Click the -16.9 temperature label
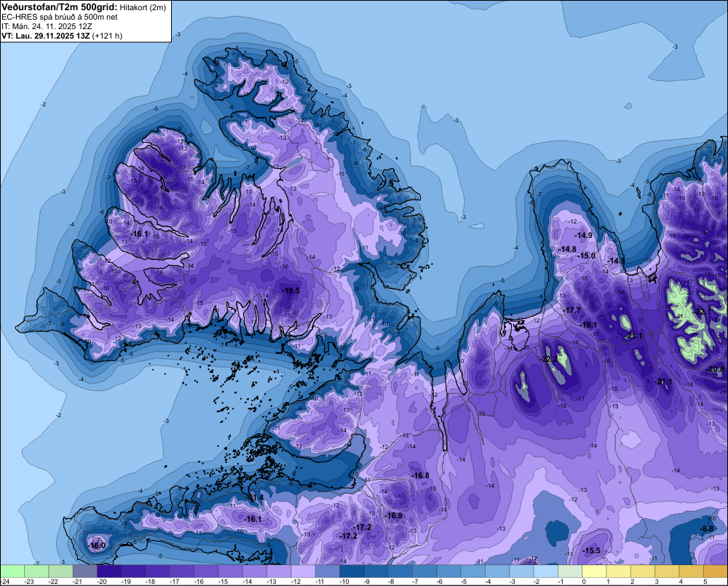This screenshot has height=586, width=728. tap(394, 515)
